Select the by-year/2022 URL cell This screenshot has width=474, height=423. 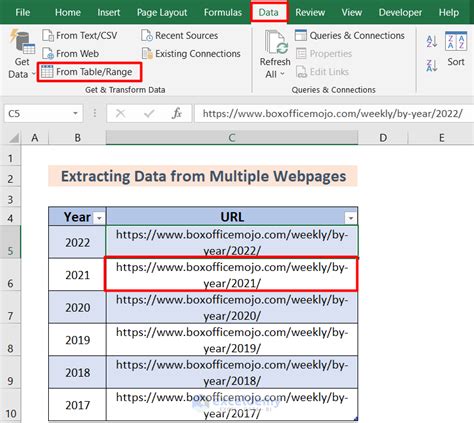[232, 242]
